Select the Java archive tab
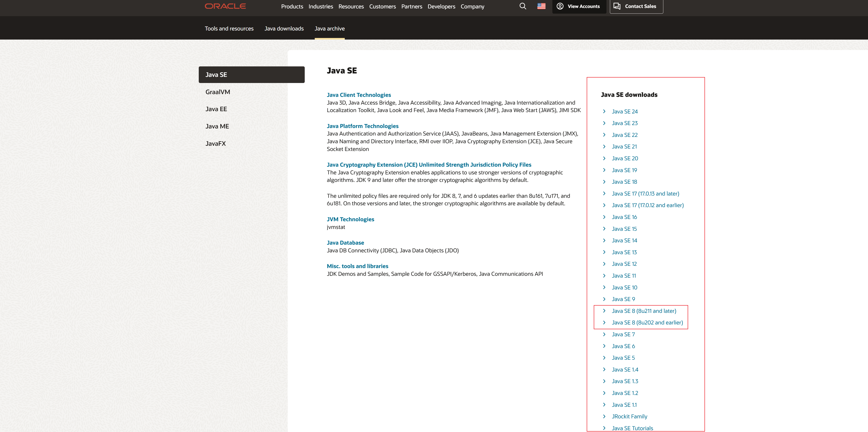 (x=330, y=29)
